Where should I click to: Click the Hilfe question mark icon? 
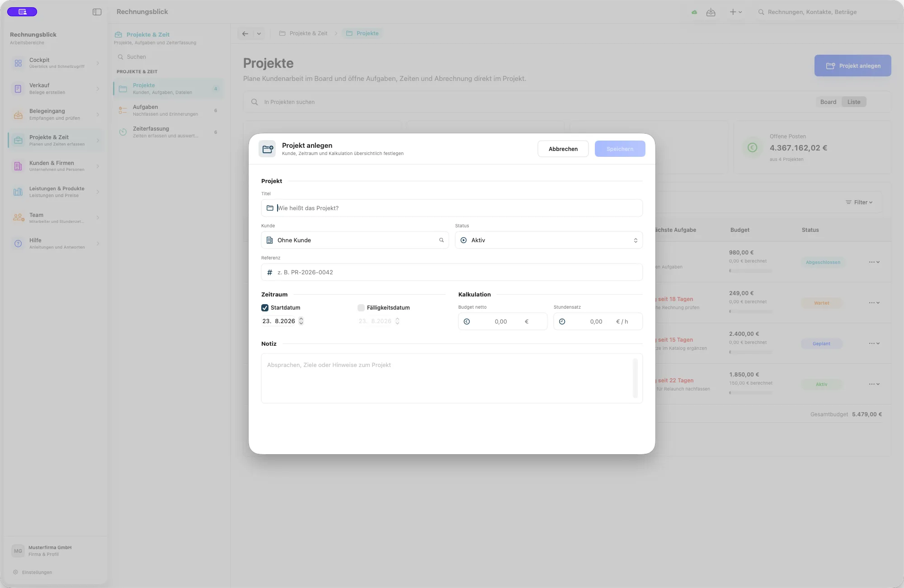point(18,244)
